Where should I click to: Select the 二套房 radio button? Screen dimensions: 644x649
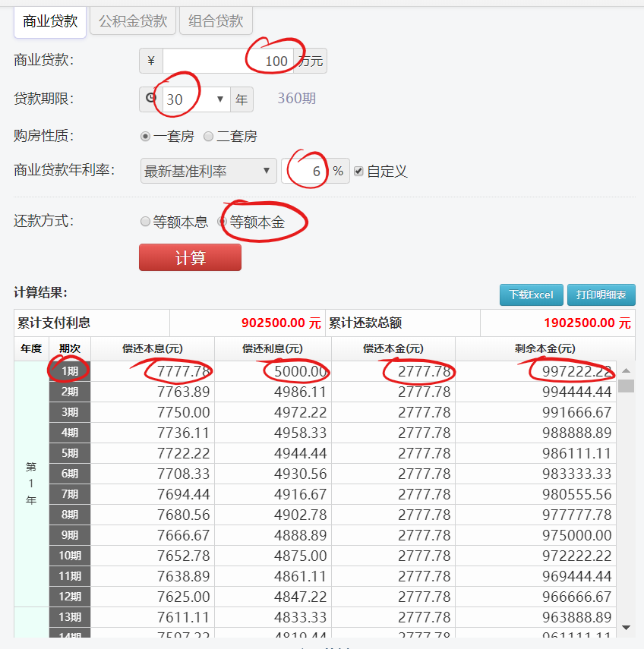(x=208, y=136)
